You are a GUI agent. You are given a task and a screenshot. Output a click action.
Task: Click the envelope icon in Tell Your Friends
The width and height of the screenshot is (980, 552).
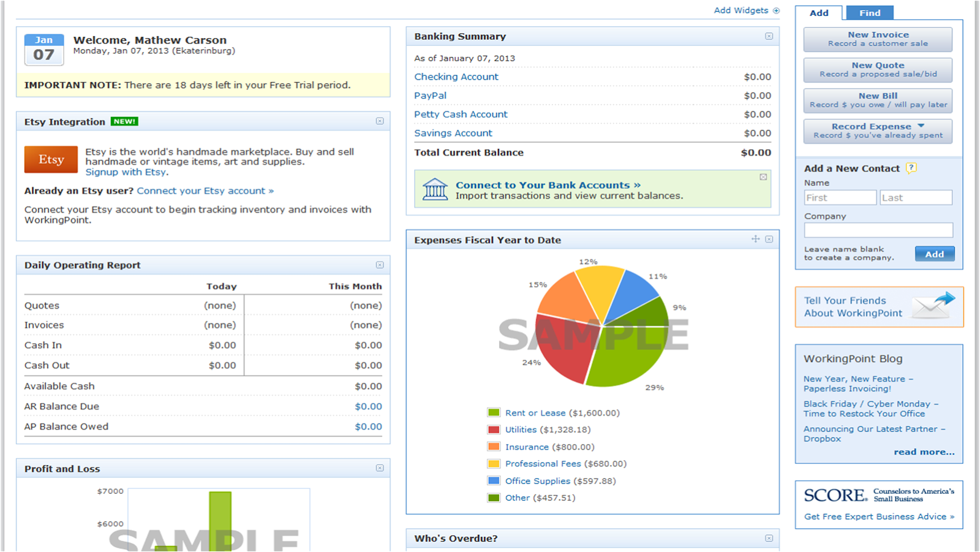pyautogui.click(x=932, y=308)
